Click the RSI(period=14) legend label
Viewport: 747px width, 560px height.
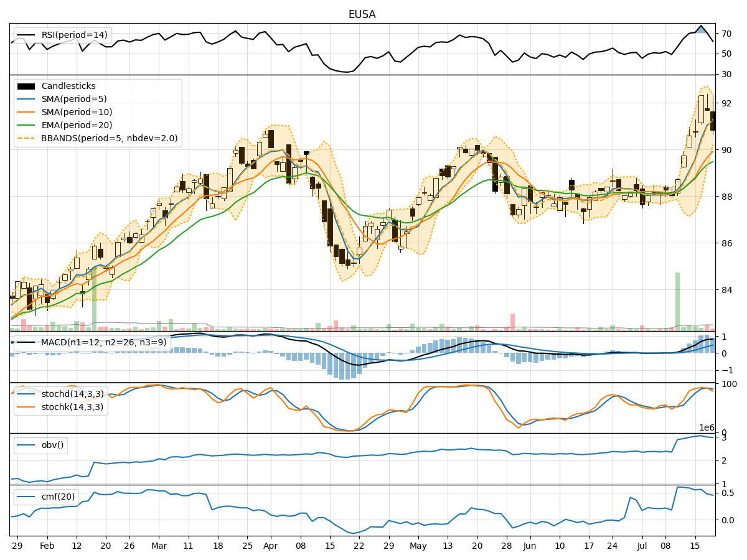74,35
